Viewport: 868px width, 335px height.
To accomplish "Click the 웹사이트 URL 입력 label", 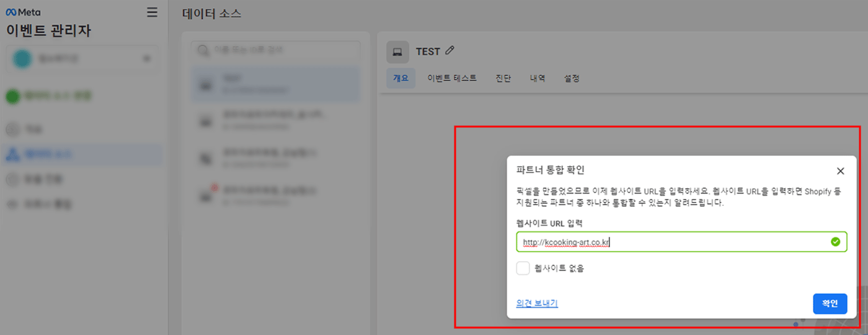I will click(549, 223).
